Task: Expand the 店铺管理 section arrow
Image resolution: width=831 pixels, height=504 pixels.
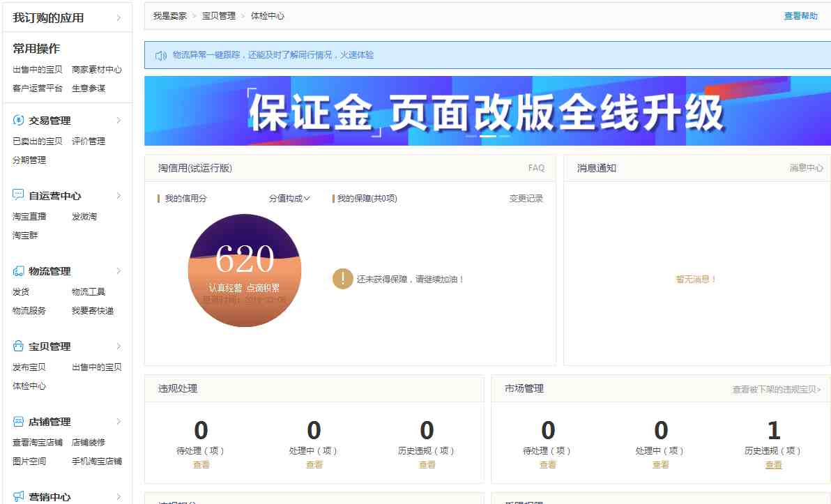Action: (x=119, y=421)
